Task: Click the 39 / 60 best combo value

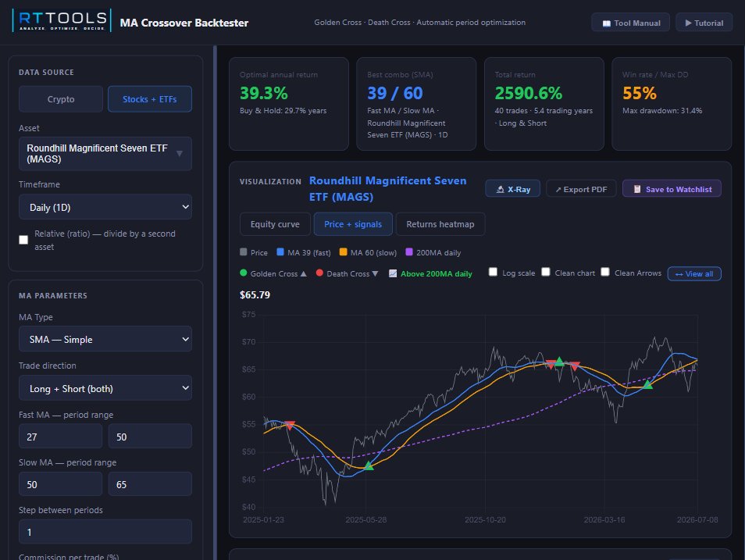Action: pos(395,93)
